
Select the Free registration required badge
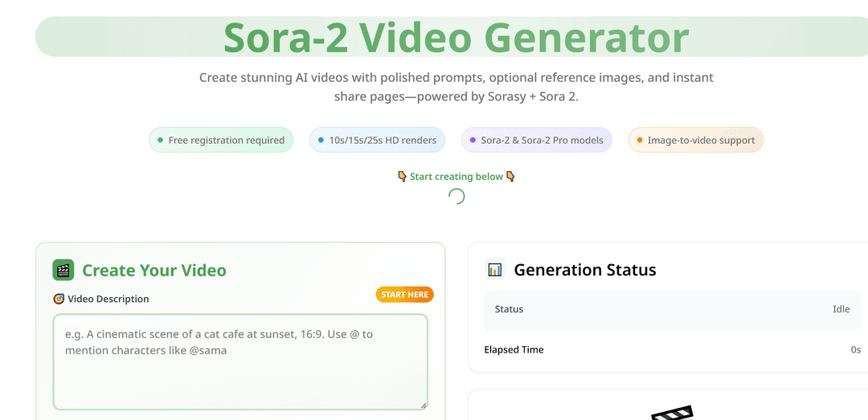coord(221,141)
